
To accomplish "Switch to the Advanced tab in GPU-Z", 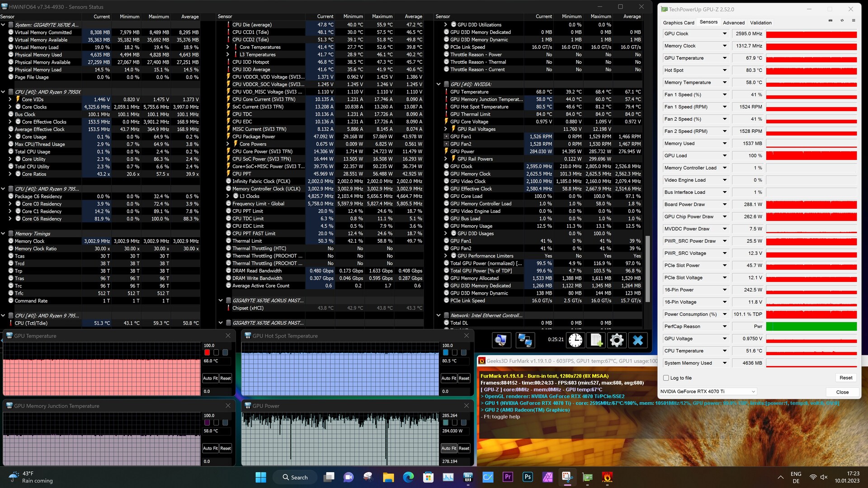I will point(733,23).
